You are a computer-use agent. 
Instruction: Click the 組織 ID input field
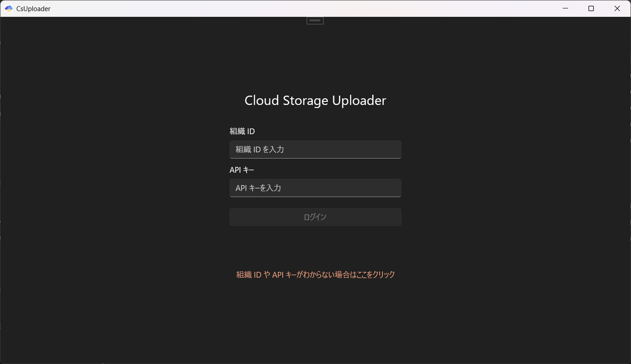pos(315,149)
